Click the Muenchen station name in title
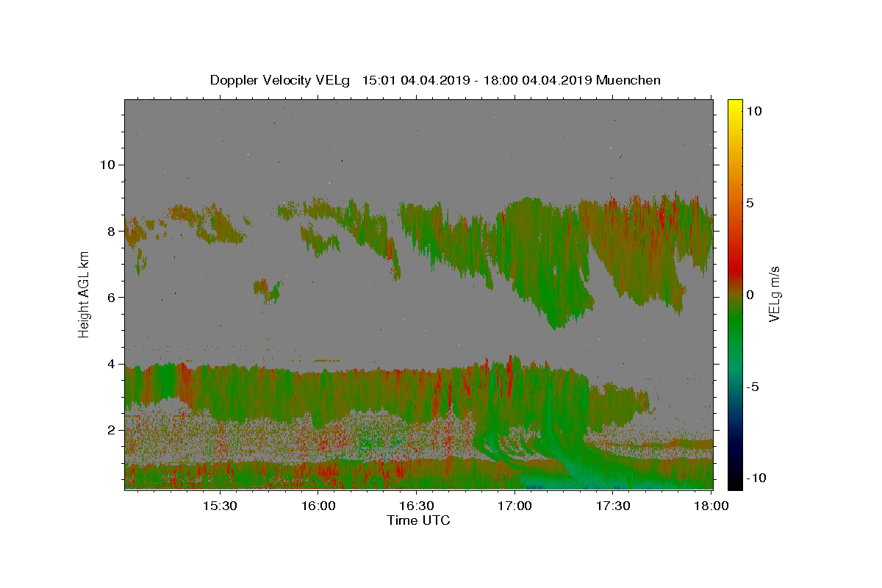 click(x=628, y=81)
